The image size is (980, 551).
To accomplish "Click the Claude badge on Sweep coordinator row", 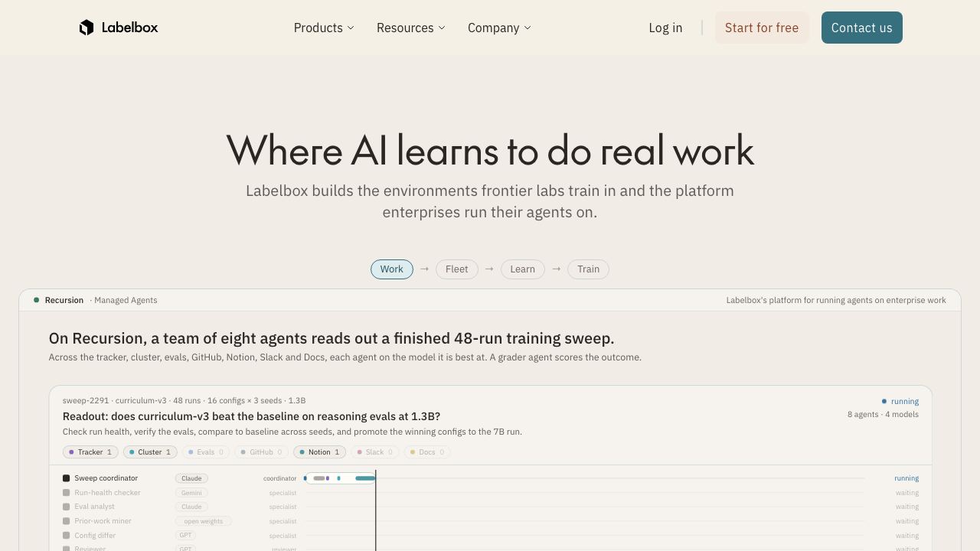I will [191, 478].
